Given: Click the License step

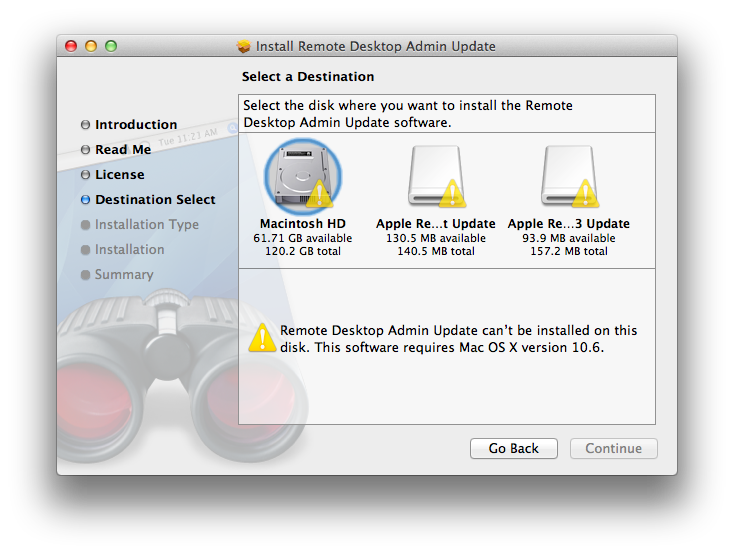Looking at the screenshot, I should [120, 174].
